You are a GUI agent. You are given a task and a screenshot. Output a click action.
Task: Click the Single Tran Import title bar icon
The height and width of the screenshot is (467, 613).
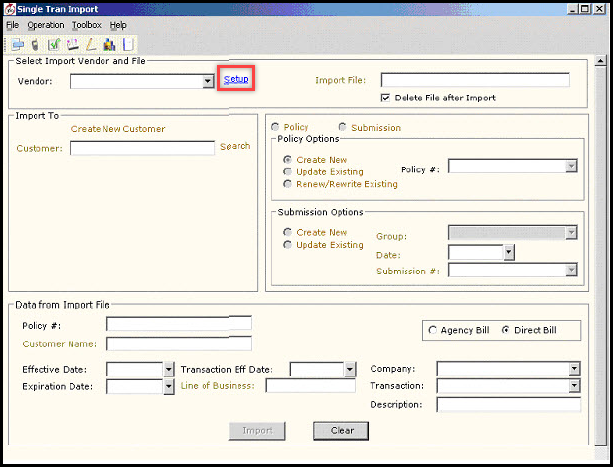[9, 8]
